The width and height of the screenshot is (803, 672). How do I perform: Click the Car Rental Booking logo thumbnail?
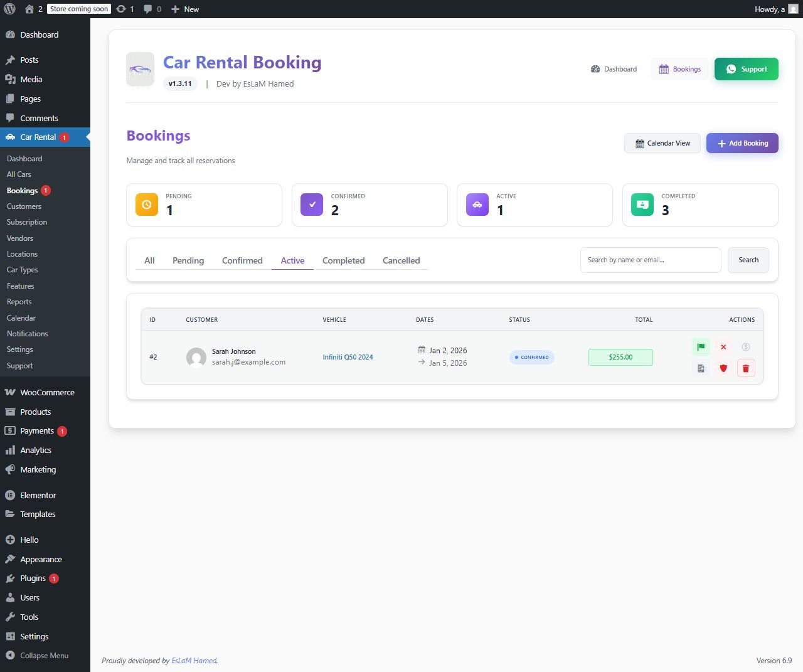pyautogui.click(x=140, y=69)
